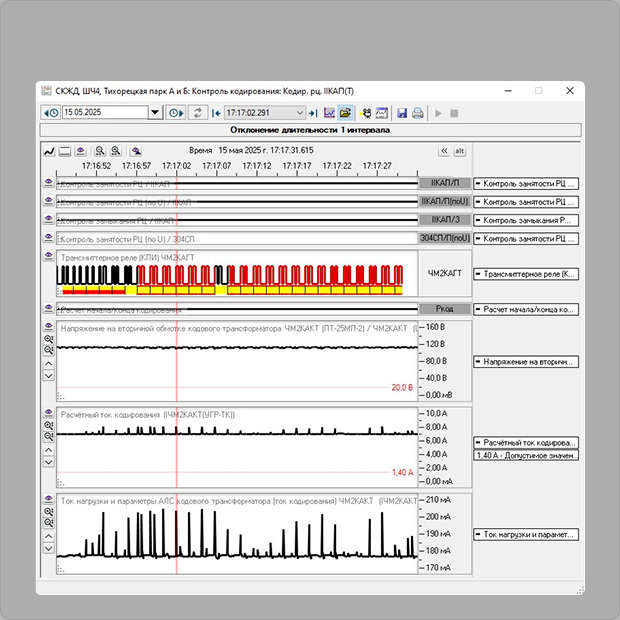This screenshot has width=620, height=620.
Task: Click the 17:17:07 time axis mark
Action: 216,166
